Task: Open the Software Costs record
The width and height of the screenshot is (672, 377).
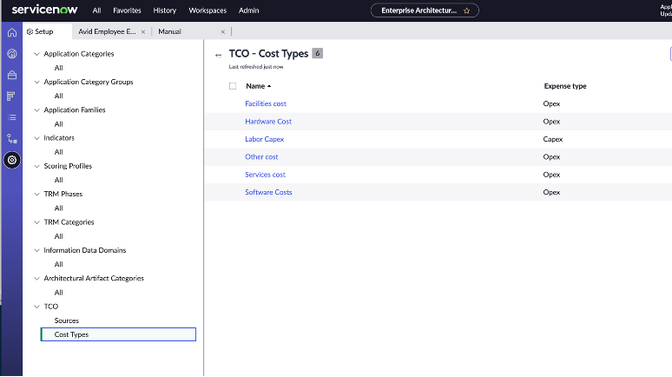Action: [268, 192]
